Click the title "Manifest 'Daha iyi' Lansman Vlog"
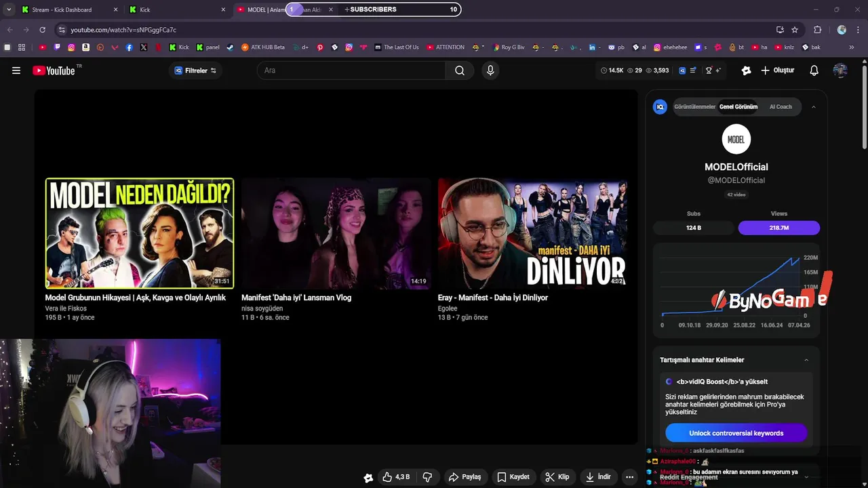This screenshot has height=488, width=868. click(296, 298)
